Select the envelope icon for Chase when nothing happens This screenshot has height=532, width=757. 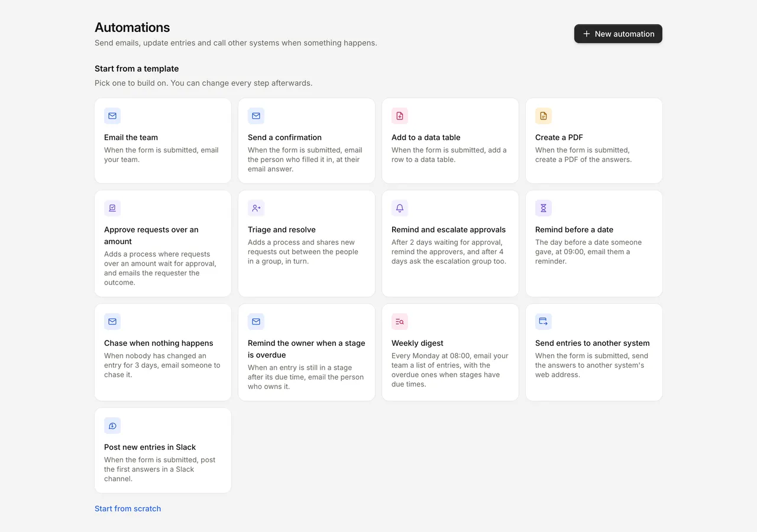[112, 322]
